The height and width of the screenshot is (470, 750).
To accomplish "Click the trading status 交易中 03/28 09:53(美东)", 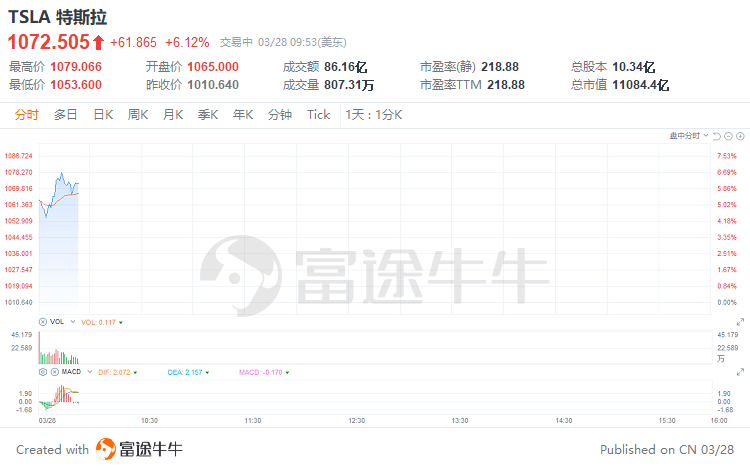I will [283, 43].
